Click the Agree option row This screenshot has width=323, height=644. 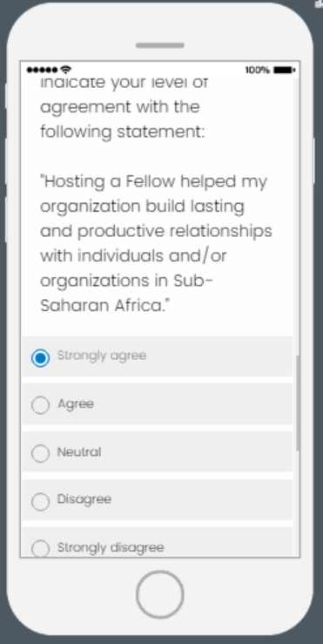tap(158, 404)
